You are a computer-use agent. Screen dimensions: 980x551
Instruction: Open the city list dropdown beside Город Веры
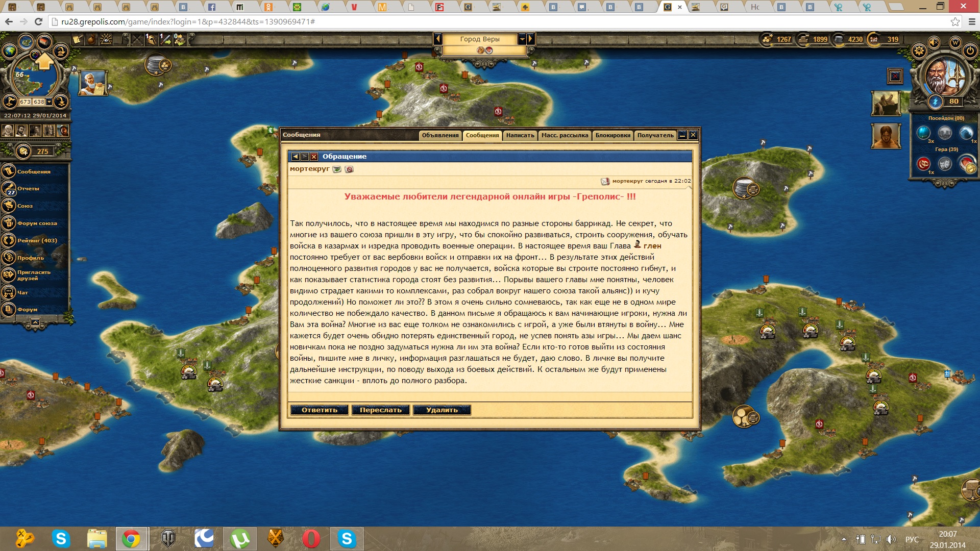click(x=522, y=39)
